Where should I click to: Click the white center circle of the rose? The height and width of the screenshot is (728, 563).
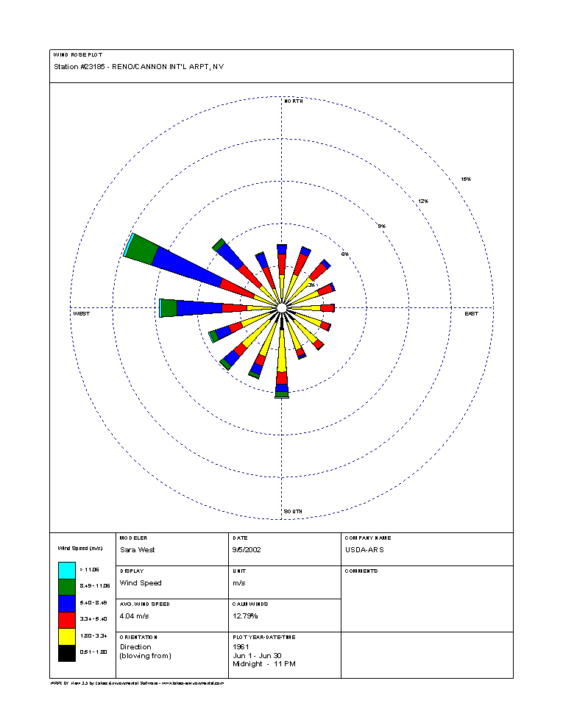(x=282, y=308)
